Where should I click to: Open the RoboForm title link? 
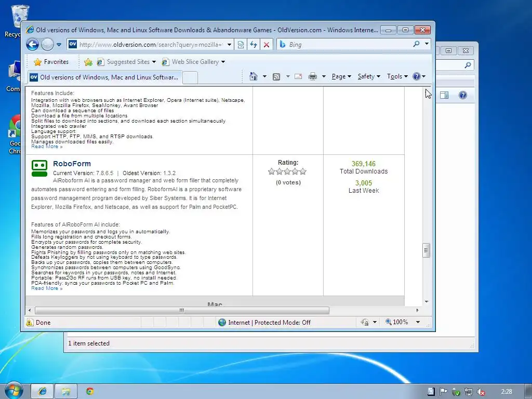pyautogui.click(x=72, y=164)
